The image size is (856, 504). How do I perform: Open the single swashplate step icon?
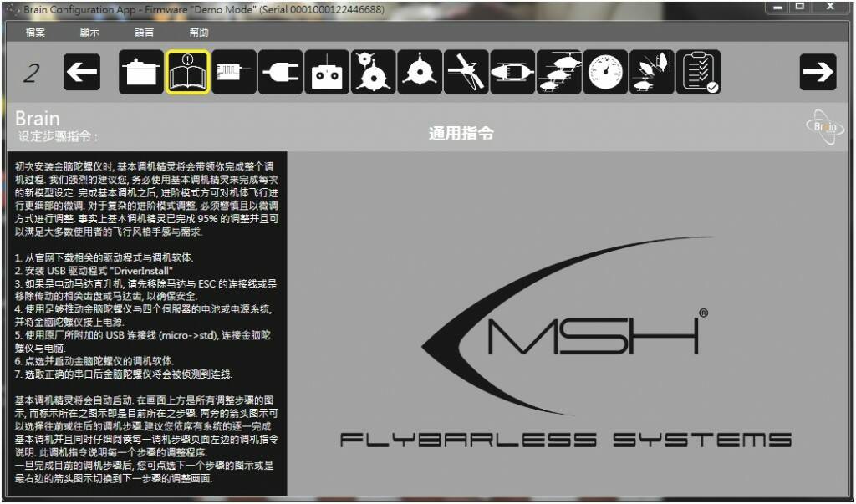[420, 72]
